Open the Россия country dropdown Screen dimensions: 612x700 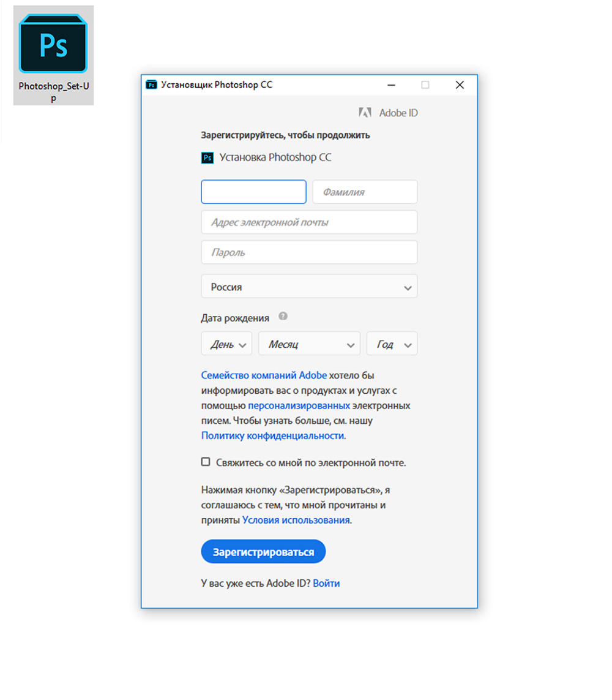tap(309, 286)
